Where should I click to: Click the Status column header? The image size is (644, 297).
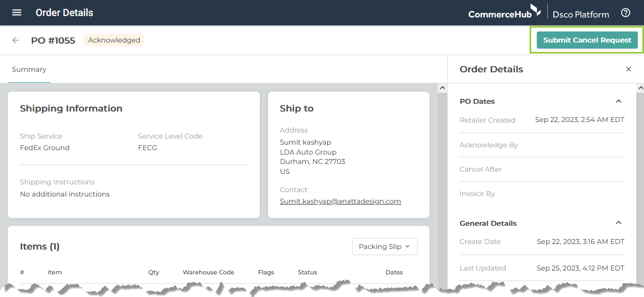click(307, 272)
